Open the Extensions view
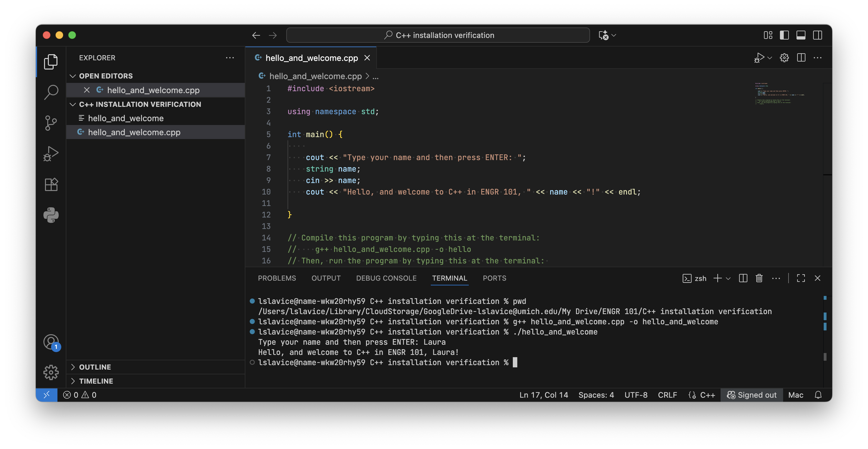The image size is (868, 449). click(51, 184)
